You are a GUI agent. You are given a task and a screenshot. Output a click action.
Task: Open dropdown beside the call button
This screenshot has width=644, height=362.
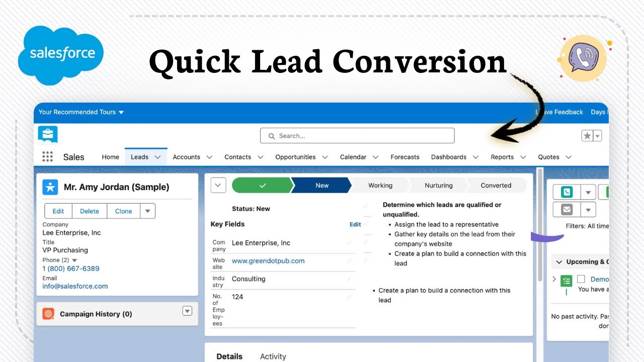tap(589, 192)
